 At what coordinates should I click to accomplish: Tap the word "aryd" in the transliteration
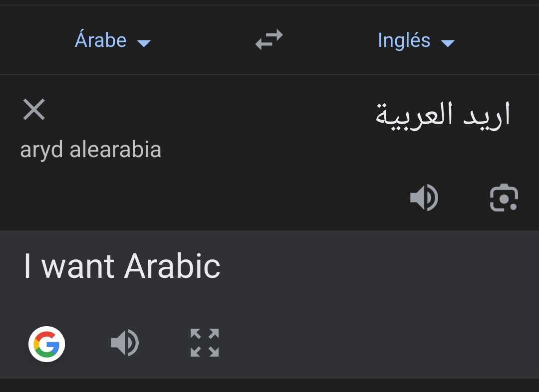pos(42,150)
